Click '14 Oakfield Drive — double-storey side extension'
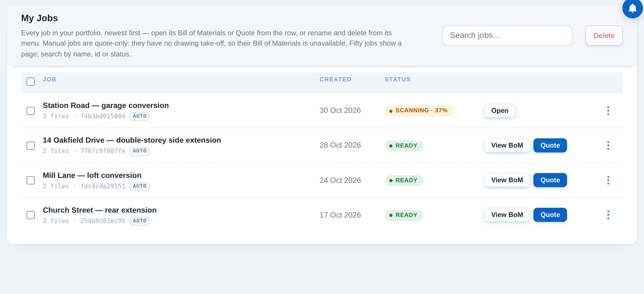 point(132,140)
